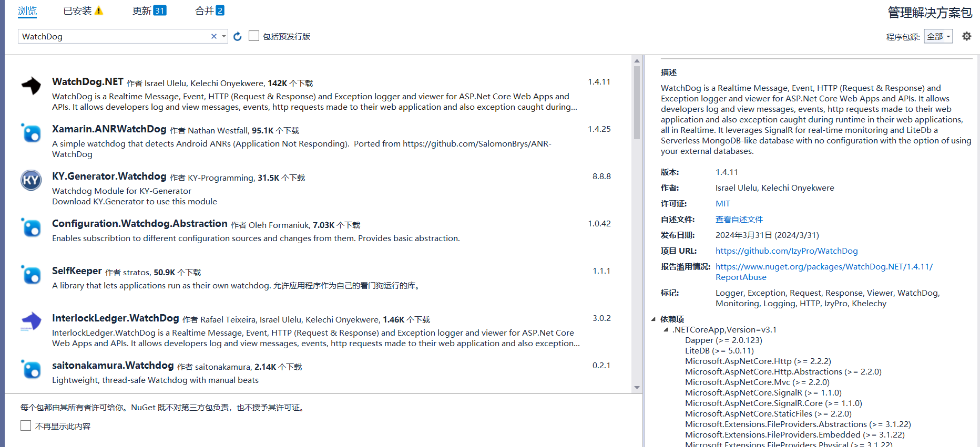Click the KY.Generator.Watchdog package icon
The width and height of the screenshot is (980, 447).
click(31, 180)
